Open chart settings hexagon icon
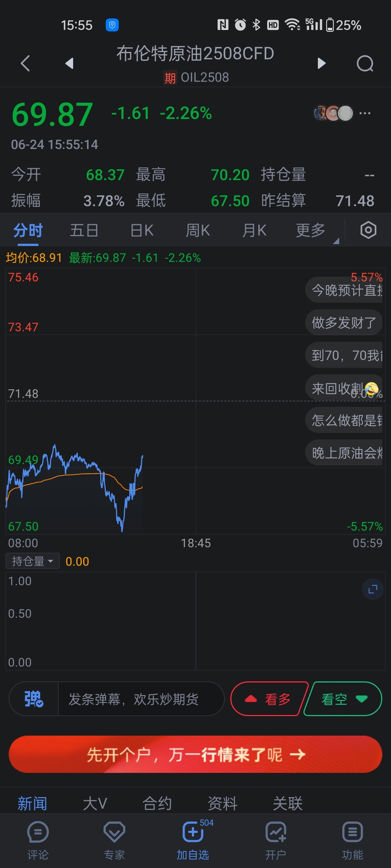The image size is (391, 868). coord(368,230)
